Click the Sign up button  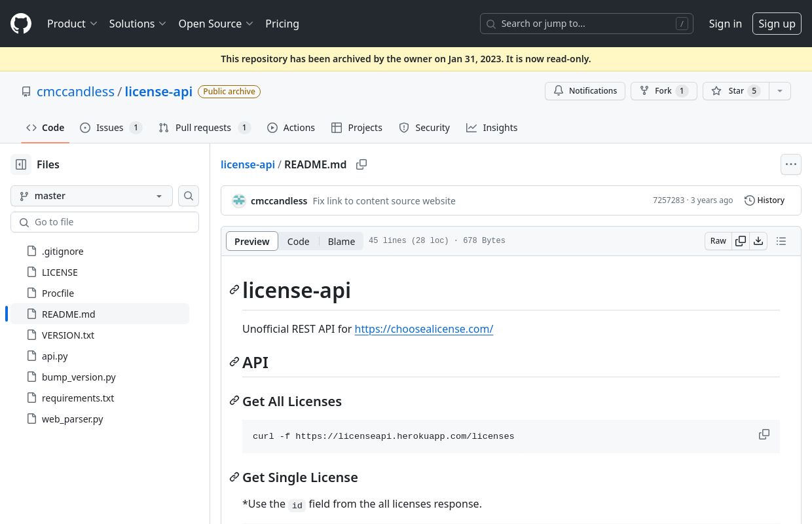777,24
